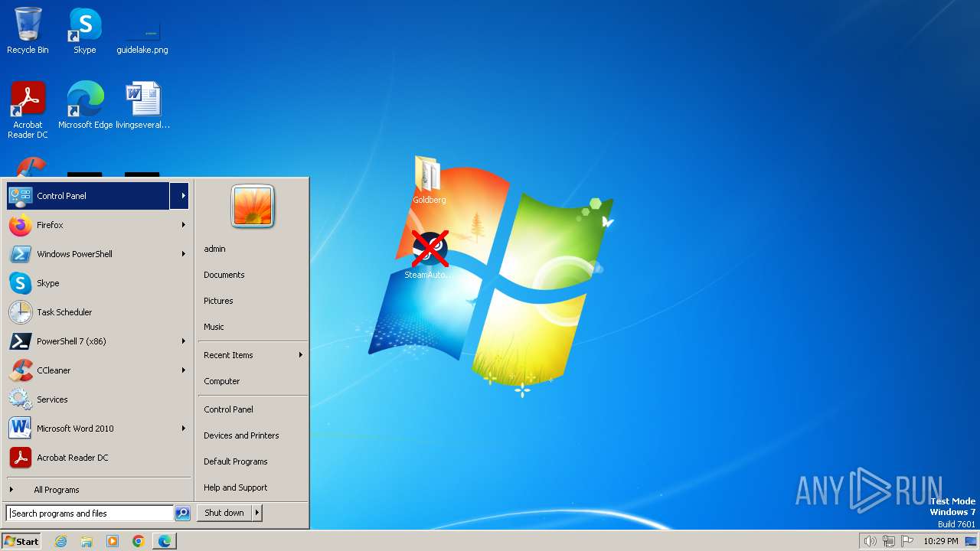The height and width of the screenshot is (551, 980).
Task: Select the livingseveral Word document icon
Action: click(142, 105)
